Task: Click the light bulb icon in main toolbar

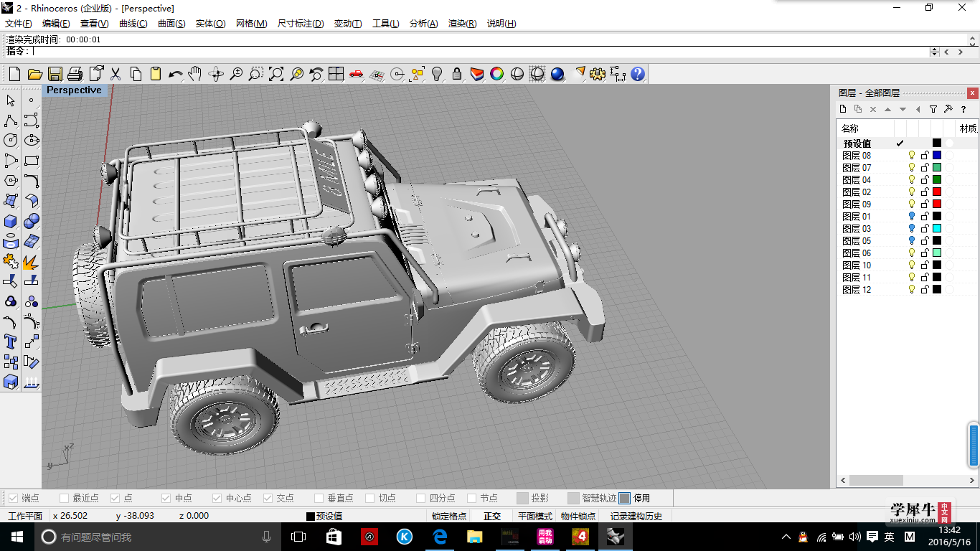Action: point(437,74)
